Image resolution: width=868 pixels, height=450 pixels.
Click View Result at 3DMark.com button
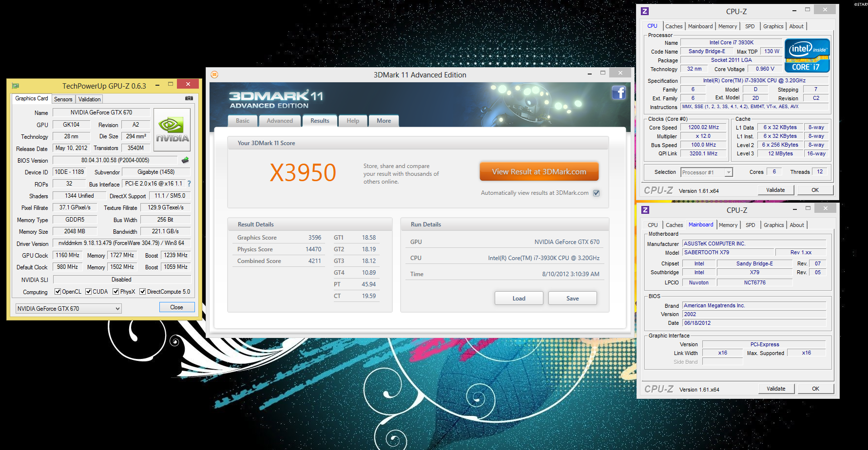539,171
